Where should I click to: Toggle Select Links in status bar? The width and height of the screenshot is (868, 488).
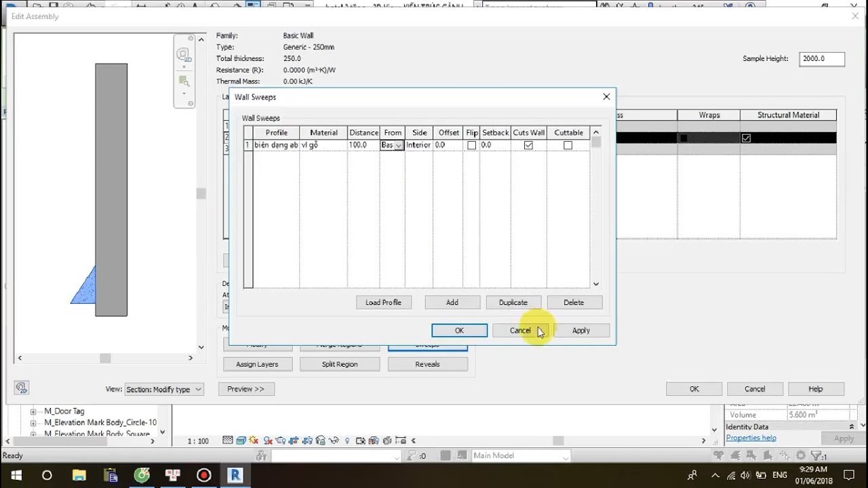click(x=718, y=455)
